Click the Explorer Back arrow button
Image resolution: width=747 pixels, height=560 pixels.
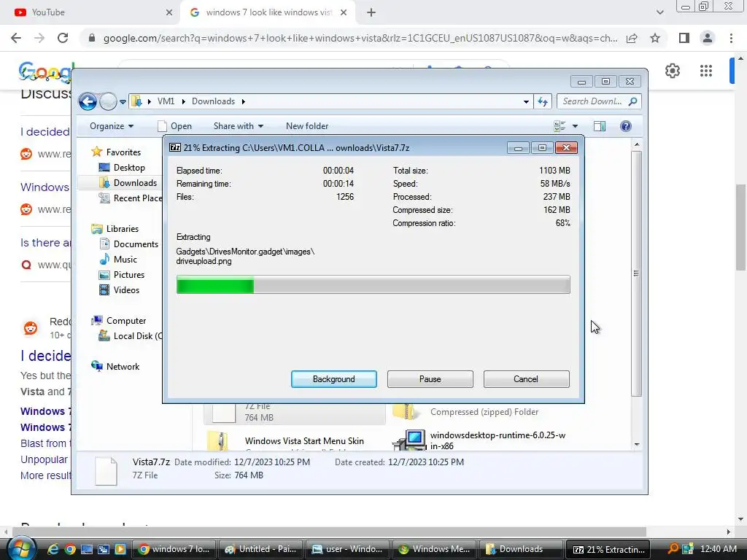tap(88, 101)
